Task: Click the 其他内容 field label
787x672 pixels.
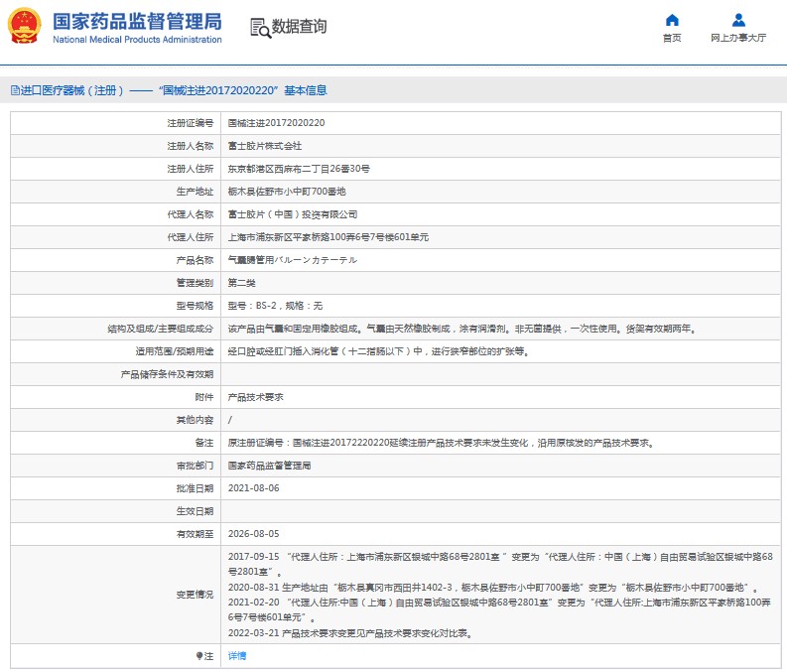Action: point(195,420)
